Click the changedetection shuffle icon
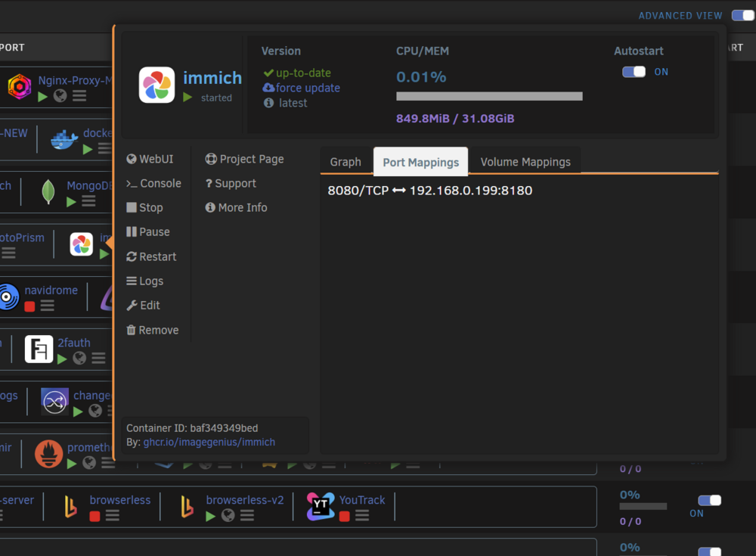Image resolution: width=756 pixels, height=556 pixels. click(x=55, y=402)
